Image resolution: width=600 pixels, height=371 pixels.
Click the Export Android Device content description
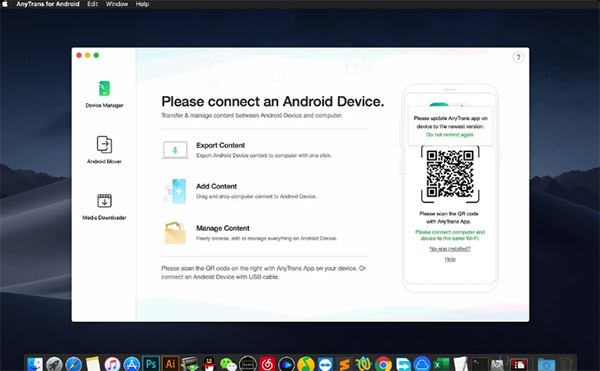[264, 155]
